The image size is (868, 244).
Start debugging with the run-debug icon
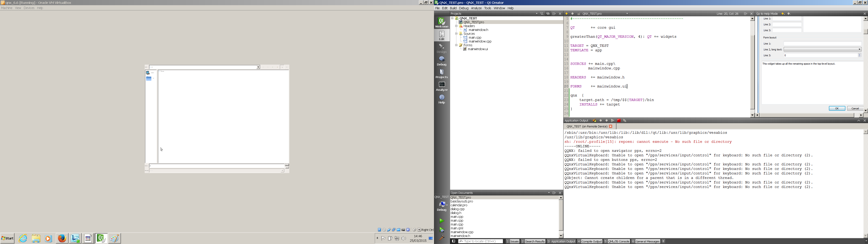tap(441, 230)
